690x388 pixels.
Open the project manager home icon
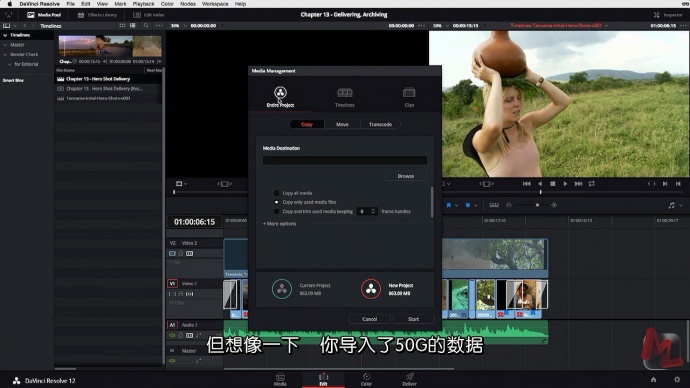(x=653, y=379)
